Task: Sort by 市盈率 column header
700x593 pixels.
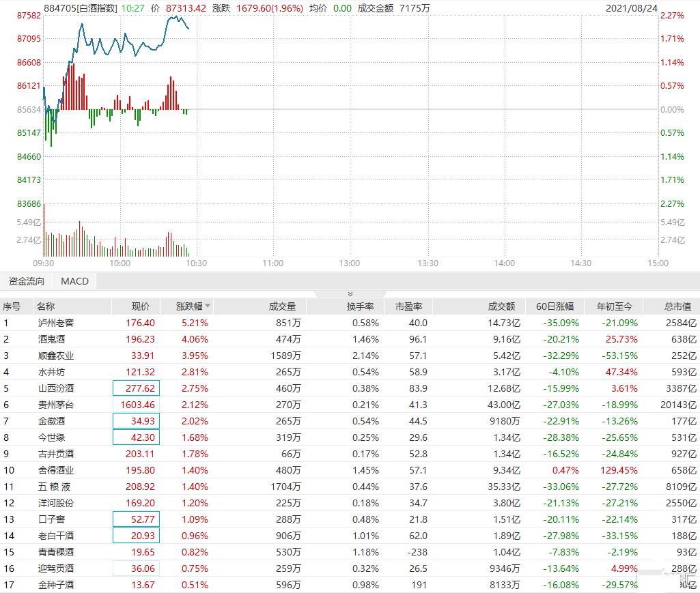Action: 408,306
